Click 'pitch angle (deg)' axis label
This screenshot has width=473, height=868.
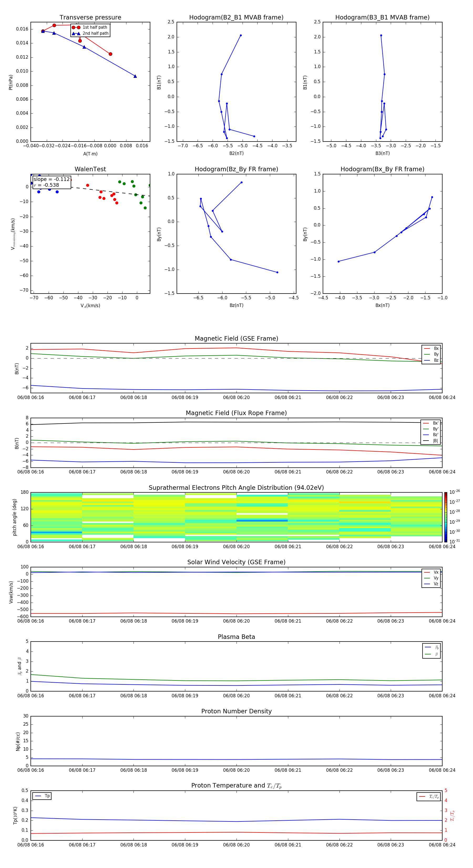click(x=14, y=517)
